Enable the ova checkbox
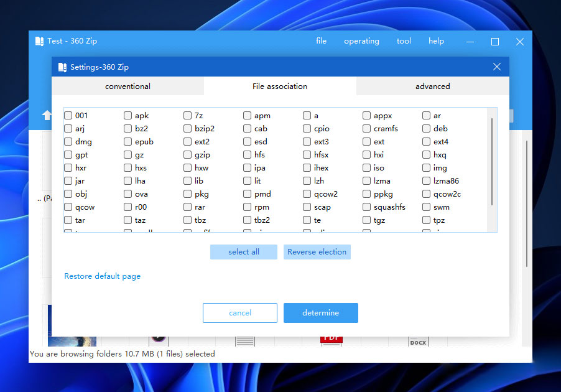The width and height of the screenshot is (561, 392). 127,194
